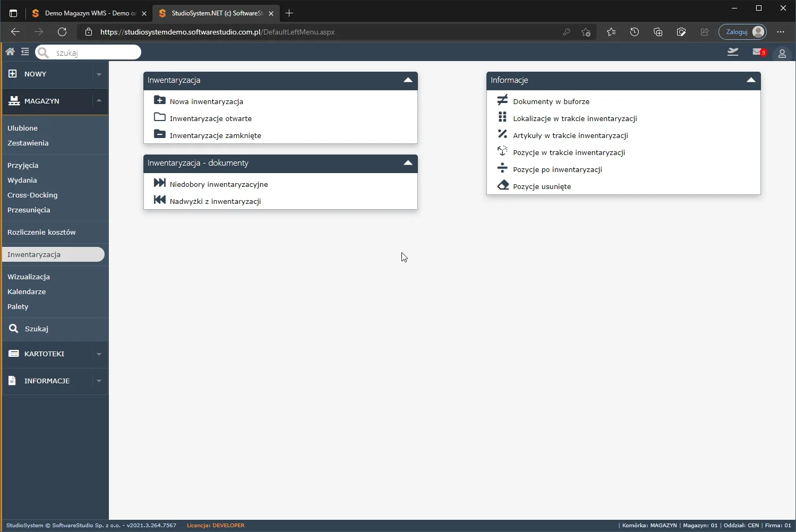The width and height of the screenshot is (796, 532).
Task: Collapse the Informacje panel
Action: point(751,80)
